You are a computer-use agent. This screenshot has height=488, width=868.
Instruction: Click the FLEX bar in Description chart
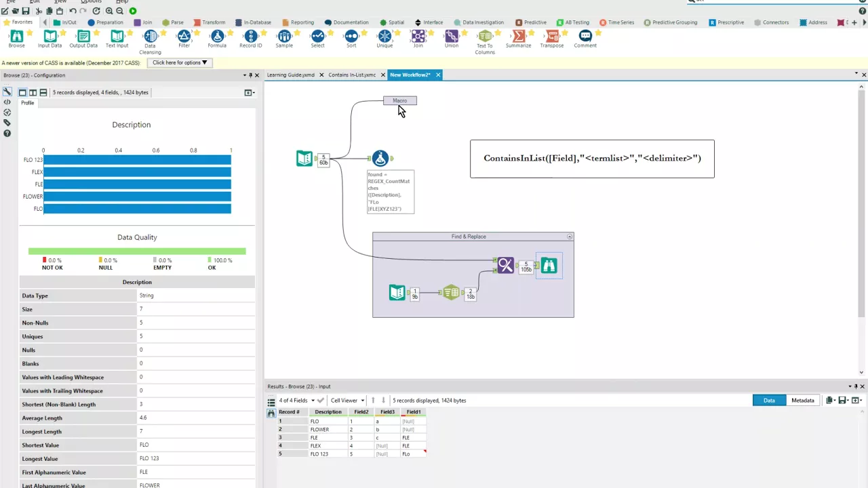pyautogui.click(x=137, y=172)
